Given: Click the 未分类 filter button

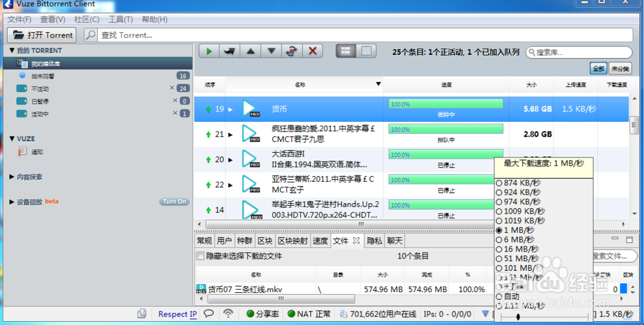Looking at the screenshot, I should coord(620,69).
